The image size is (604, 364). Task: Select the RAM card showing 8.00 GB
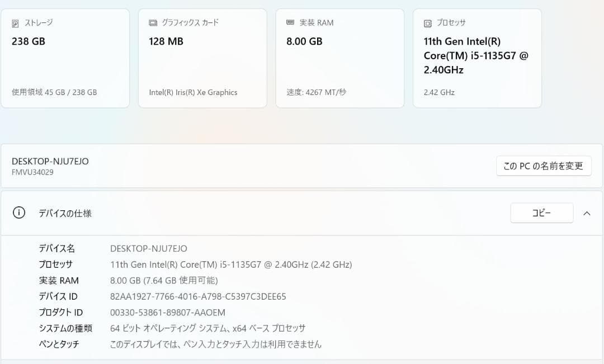[x=339, y=56]
